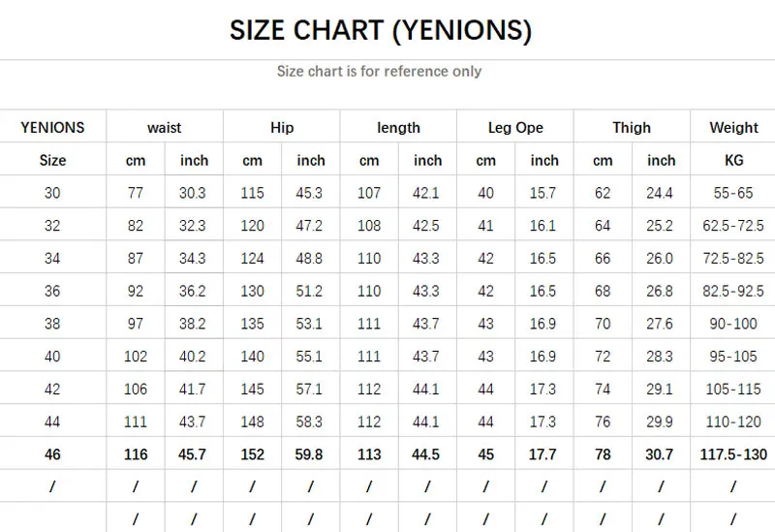The height and width of the screenshot is (532, 775).
Task: Click size 30 row label
Action: [x=52, y=192]
